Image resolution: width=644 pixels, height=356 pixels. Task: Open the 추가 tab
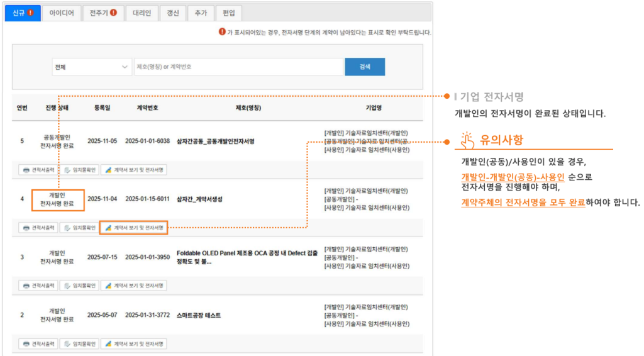[201, 13]
